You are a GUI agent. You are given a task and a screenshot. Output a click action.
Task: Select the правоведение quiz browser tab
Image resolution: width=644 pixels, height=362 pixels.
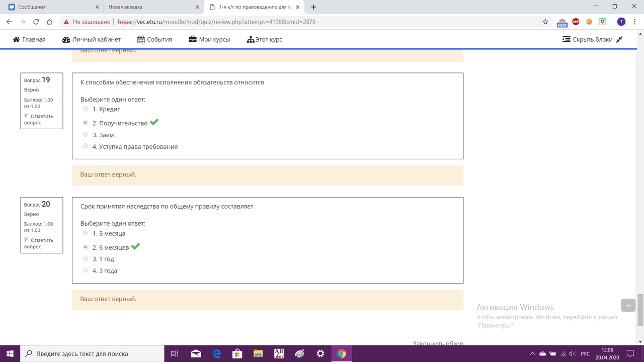255,7
